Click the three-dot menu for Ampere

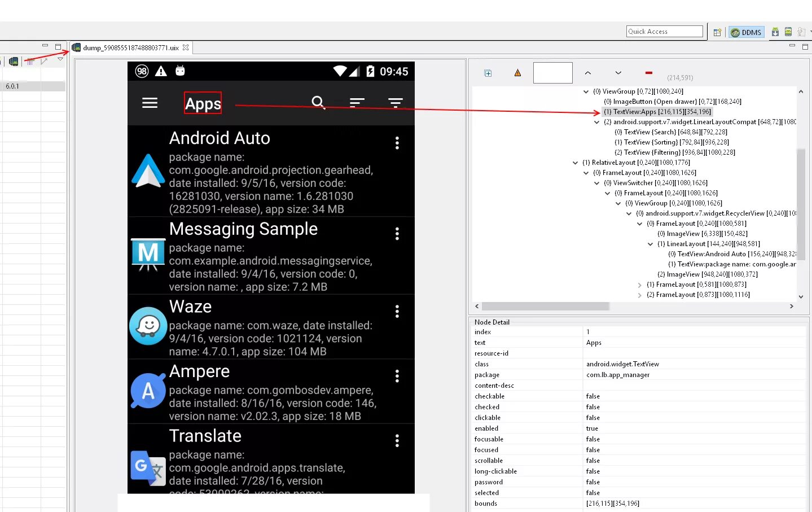click(x=397, y=376)
